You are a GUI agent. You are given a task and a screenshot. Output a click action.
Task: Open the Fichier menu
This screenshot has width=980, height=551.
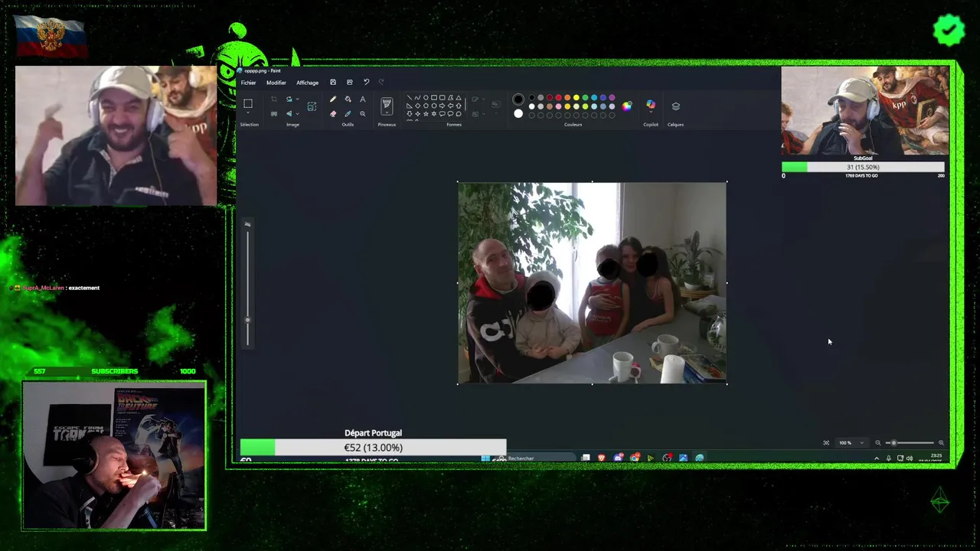[248, 83]
